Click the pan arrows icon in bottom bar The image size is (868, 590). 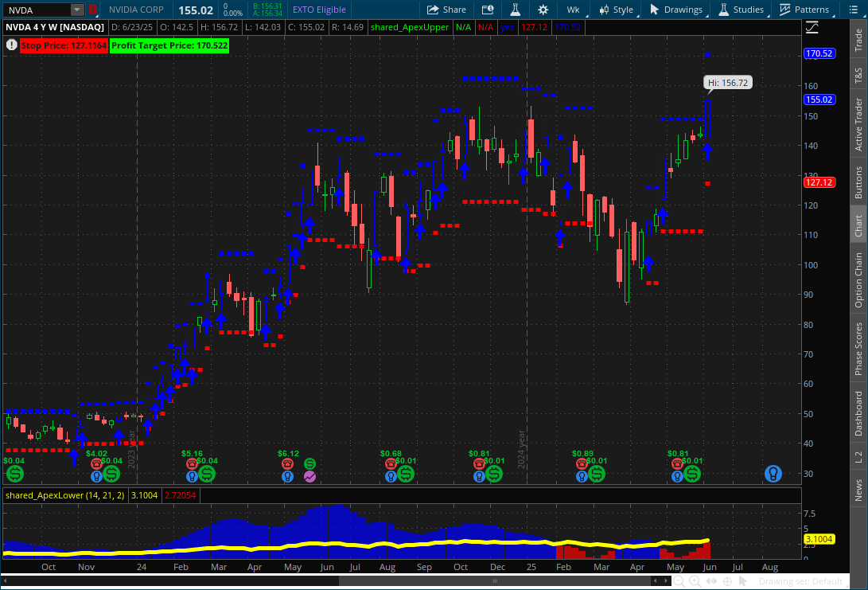[x=711, y=581]
